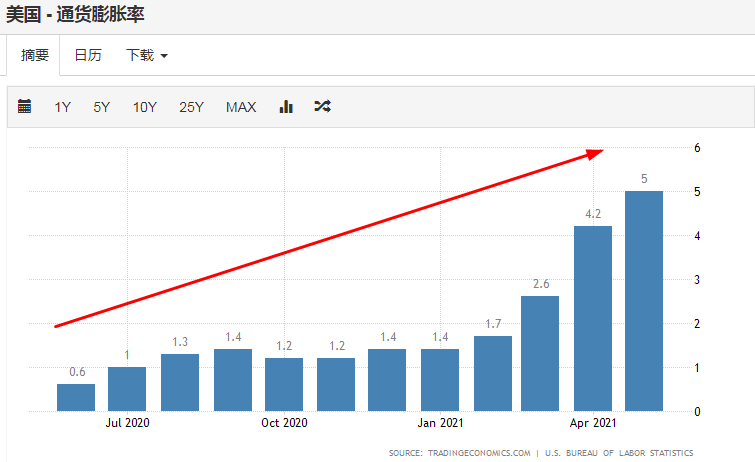Click the bar with value 2.6
Screen dimensions: 755x462
point(540,353)
